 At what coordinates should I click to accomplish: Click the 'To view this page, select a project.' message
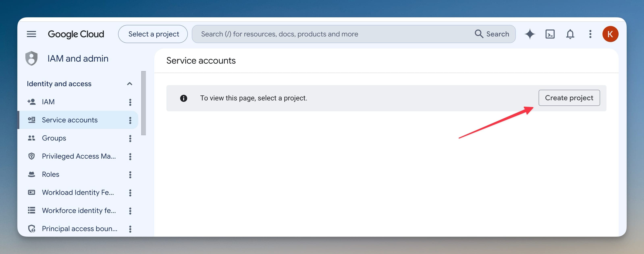click(x=253, y=98)
